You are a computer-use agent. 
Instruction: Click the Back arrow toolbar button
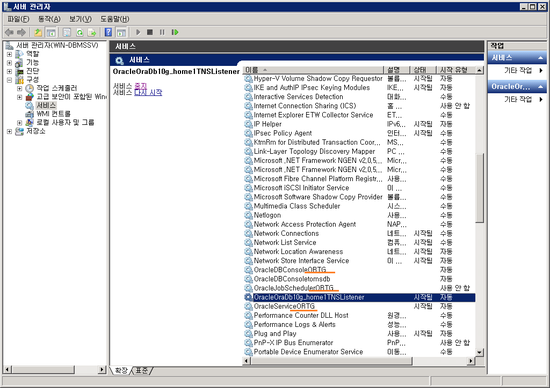[9, 33]
